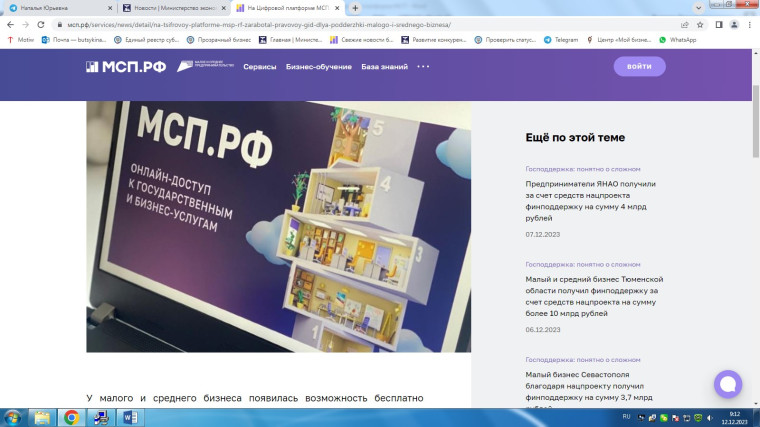This screenshot has height=427, width=760.
Task: Open the browser side panel icon
Action: click(x=719, y=25)
